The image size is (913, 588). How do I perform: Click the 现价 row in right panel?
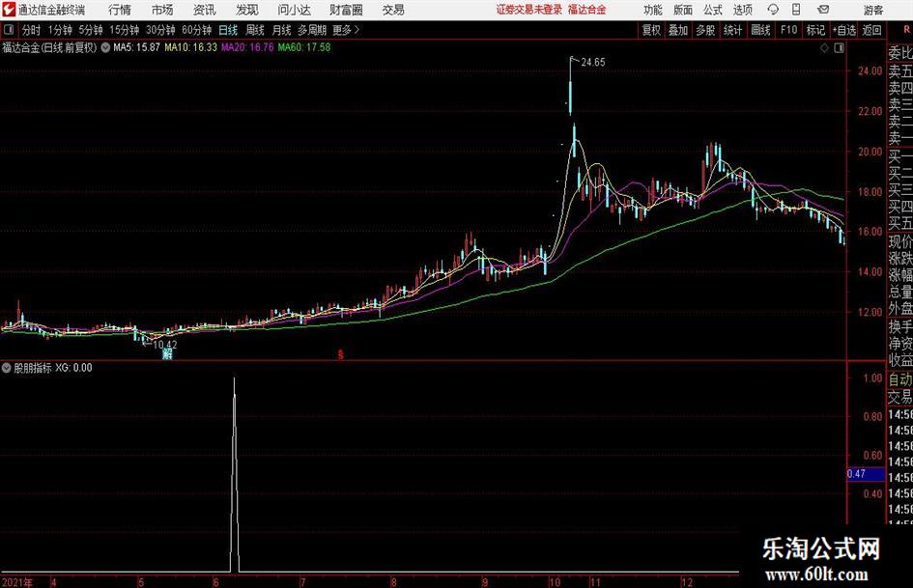pyautogui.click(x=900, y=242)
